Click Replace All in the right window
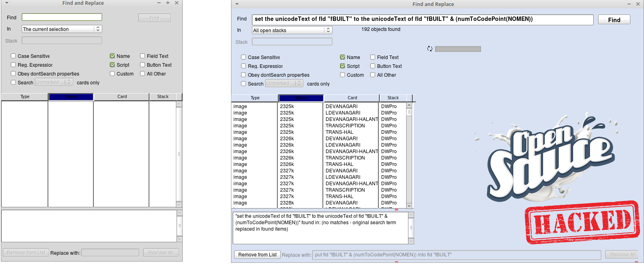644x264 pixels. click(x=623, y=255)
